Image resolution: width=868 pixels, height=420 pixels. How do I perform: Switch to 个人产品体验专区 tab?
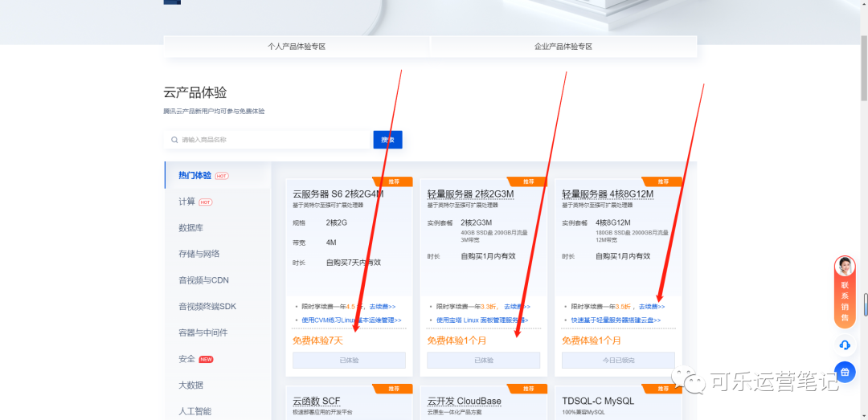[x=297, y=47]
